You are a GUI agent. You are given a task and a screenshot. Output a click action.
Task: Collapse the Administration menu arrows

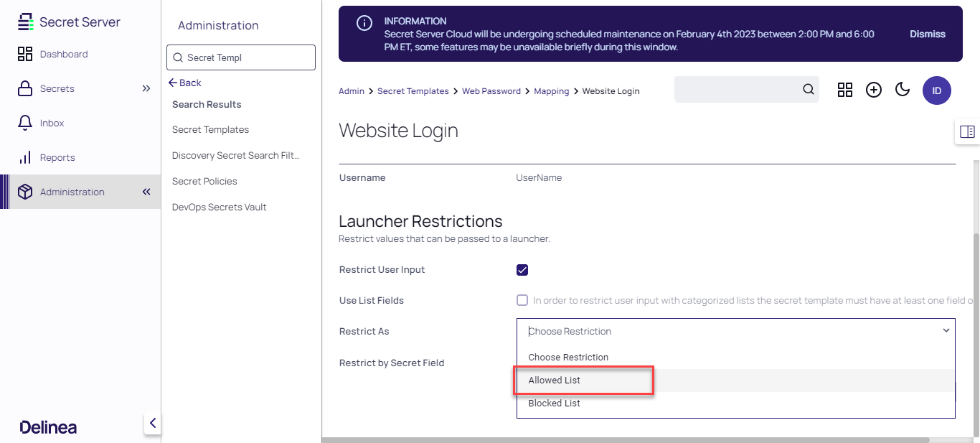pyautogui.click(x=146, y=192)
